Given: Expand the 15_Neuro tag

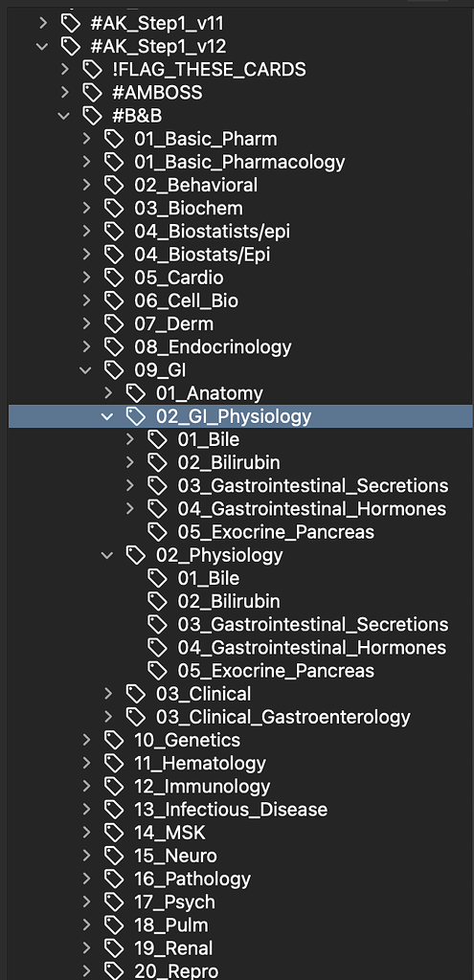Looking at the screenshot, I should click(85, 856).
